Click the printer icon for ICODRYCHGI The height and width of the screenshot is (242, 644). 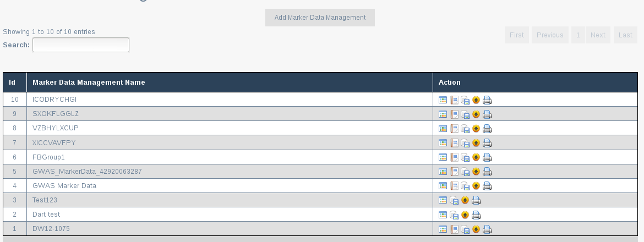point(487,100)
